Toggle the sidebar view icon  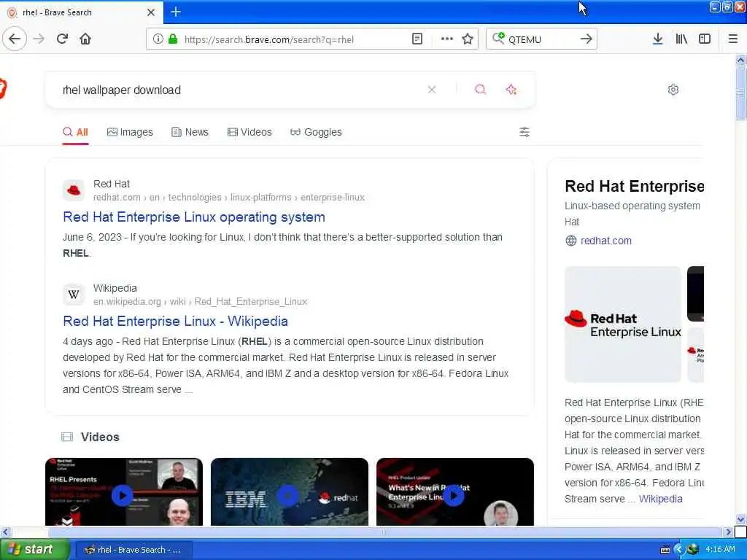pos(705,39)
